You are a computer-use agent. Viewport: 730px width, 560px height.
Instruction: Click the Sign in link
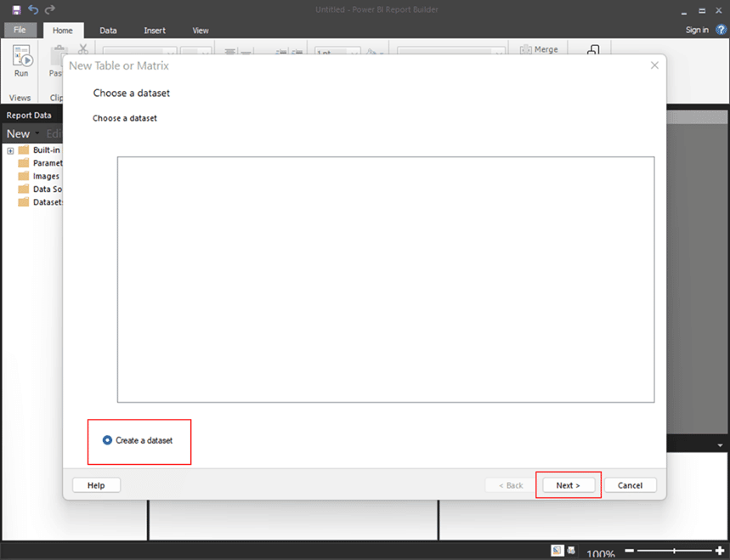click(x=697, y=30)
